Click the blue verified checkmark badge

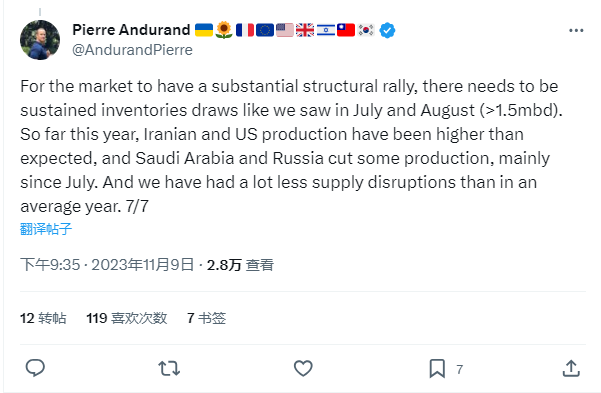[387, 30]
